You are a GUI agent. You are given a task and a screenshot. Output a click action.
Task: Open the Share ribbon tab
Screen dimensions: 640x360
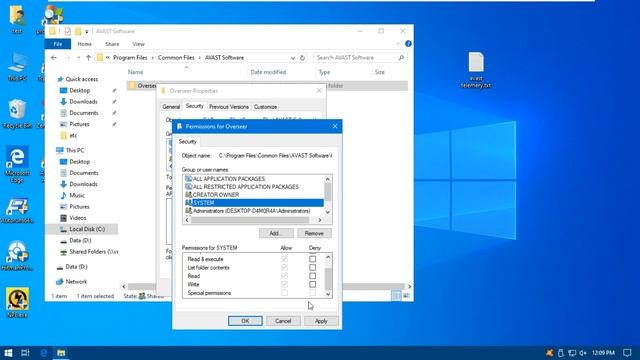click(112, 44)
